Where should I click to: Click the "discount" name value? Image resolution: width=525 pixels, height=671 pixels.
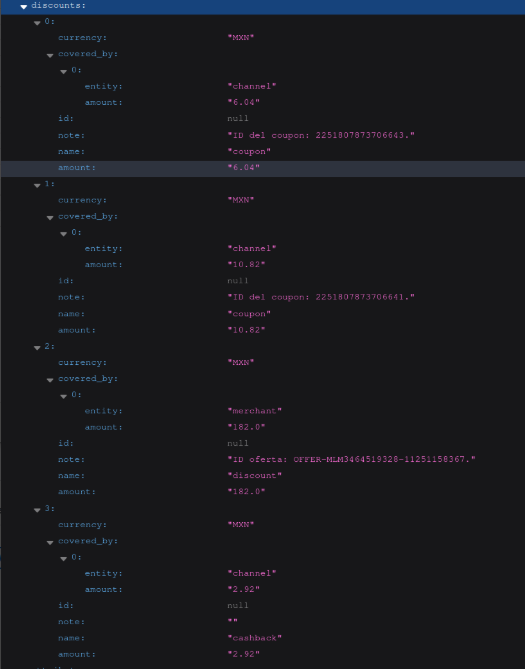(255, 475)
